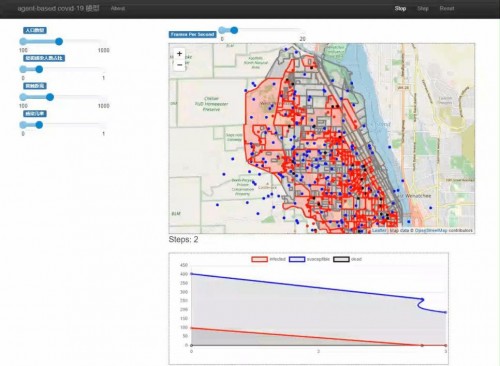Click the Frames Per Second label badge
The image size is (500, 366).
coord(192,34)
